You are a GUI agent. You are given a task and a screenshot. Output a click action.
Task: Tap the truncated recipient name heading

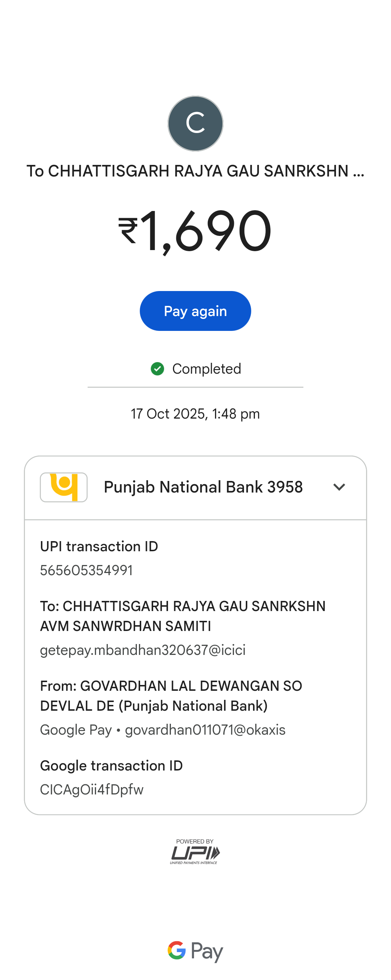click(x=195, y=171)
